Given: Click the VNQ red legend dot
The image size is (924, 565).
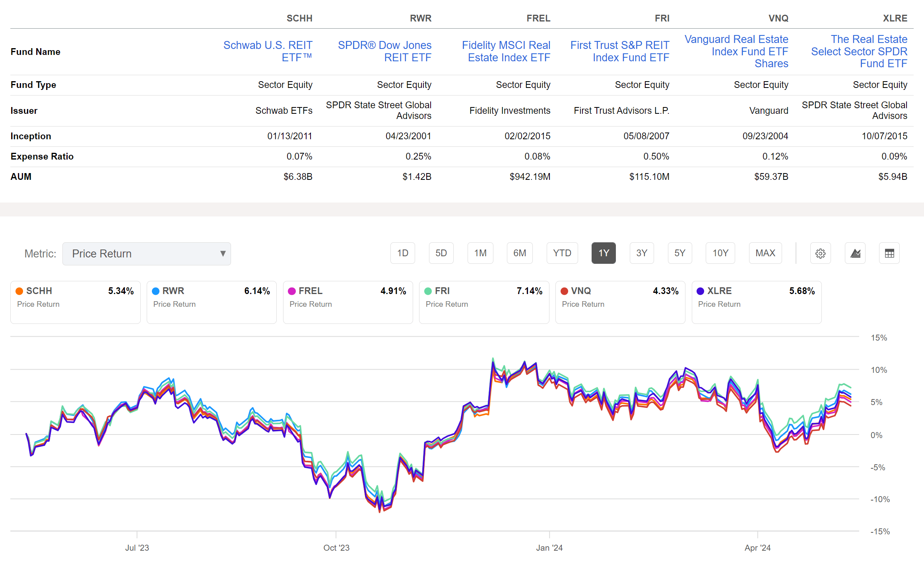Looking at the screenshot, I should coord(564,291).
